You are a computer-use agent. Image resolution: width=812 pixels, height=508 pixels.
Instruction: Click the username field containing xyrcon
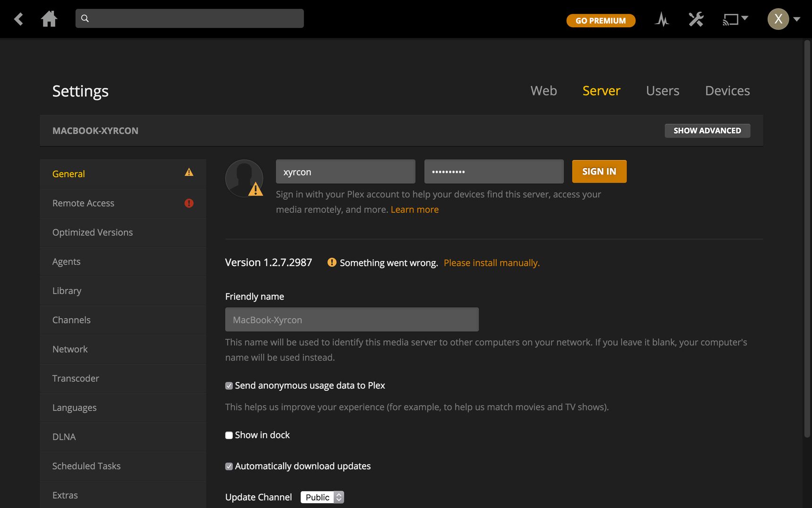(x=346, y=172)
